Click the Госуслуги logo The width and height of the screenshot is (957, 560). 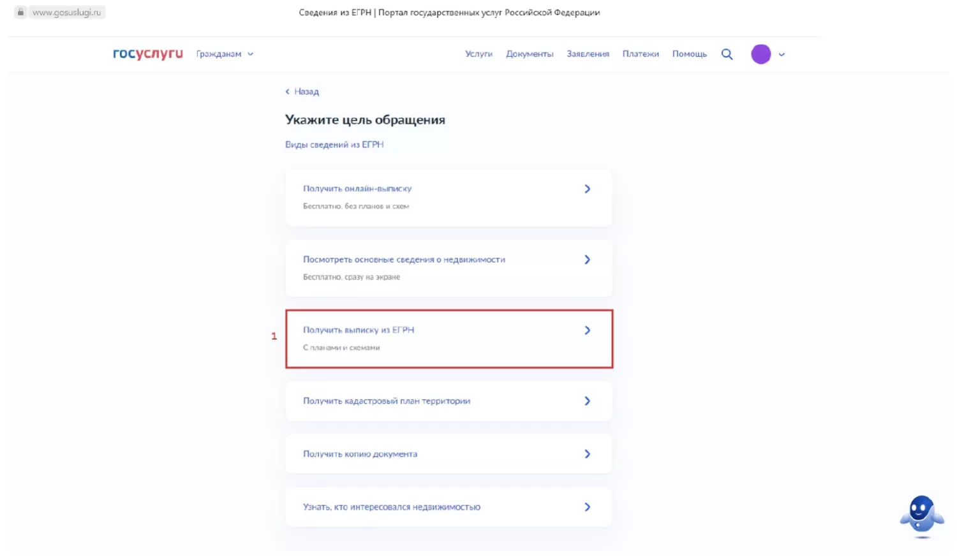point(148,54)
